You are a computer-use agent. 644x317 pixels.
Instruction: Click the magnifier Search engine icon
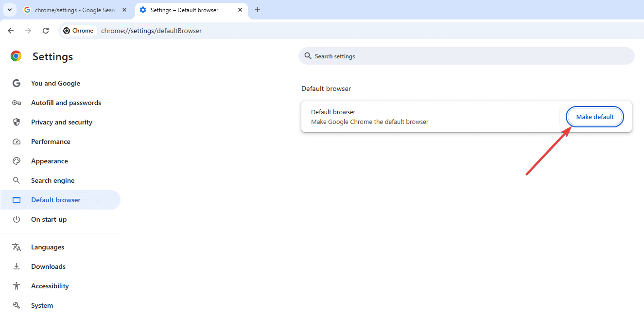click(x=17, y=180)
